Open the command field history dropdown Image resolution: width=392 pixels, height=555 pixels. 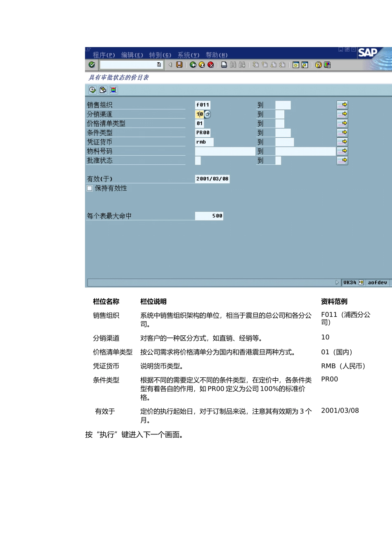pyautogui.click(x=159, y=65)
